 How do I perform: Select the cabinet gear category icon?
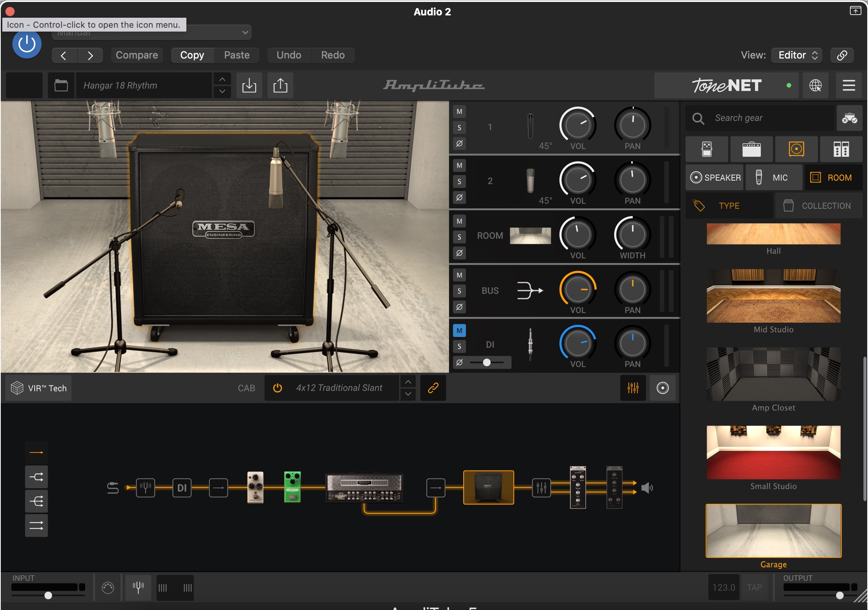coord(796,149)
